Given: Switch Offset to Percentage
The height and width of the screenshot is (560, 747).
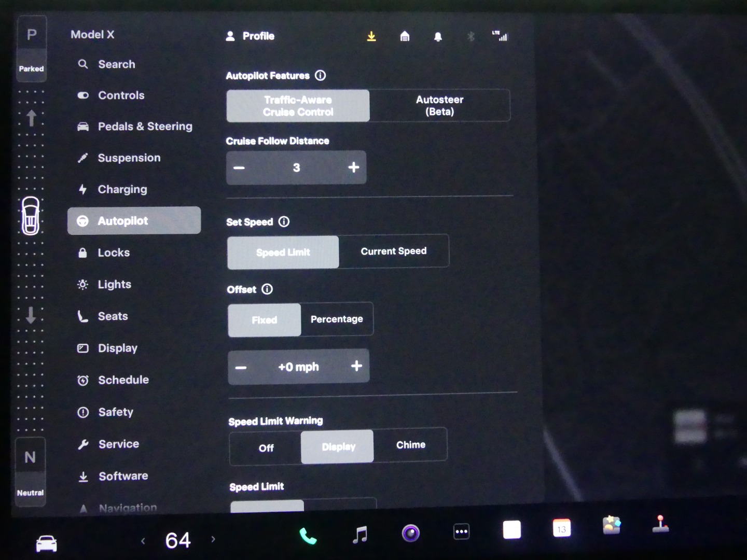Looking at the screenshot, I should 337,319.
